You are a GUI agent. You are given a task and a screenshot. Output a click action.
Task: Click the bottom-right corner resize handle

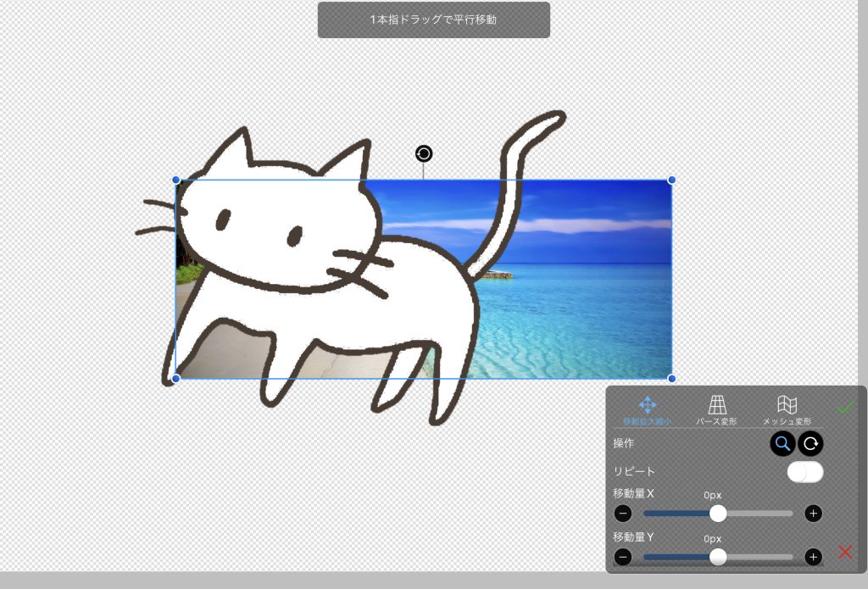pos(671,378)
